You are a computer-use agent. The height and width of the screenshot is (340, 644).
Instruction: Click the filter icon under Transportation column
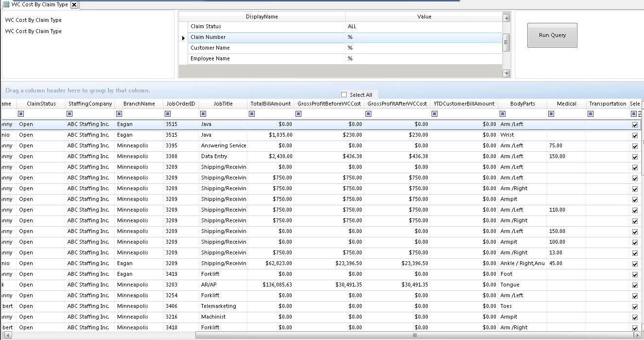pyautogui.click(x=591, y=114)
